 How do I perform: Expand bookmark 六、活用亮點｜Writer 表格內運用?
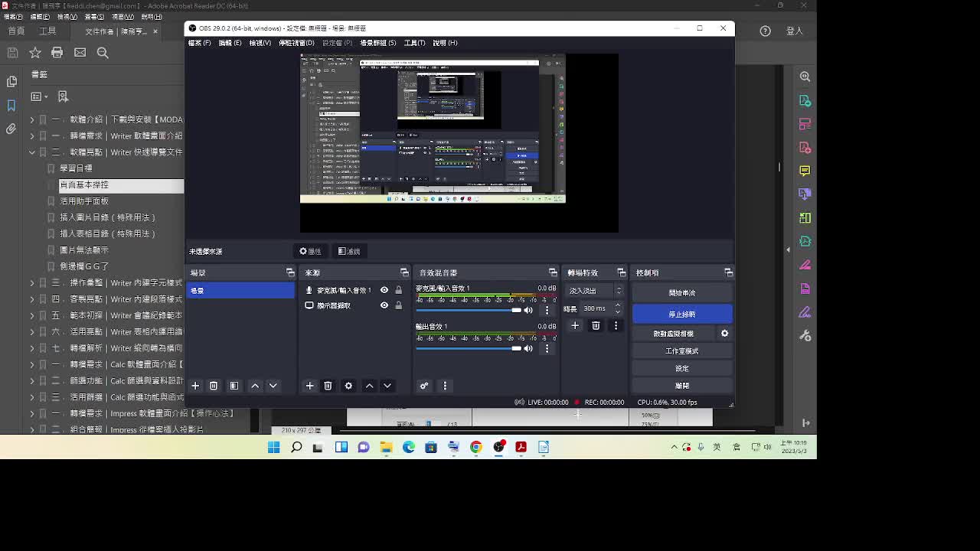32,331
